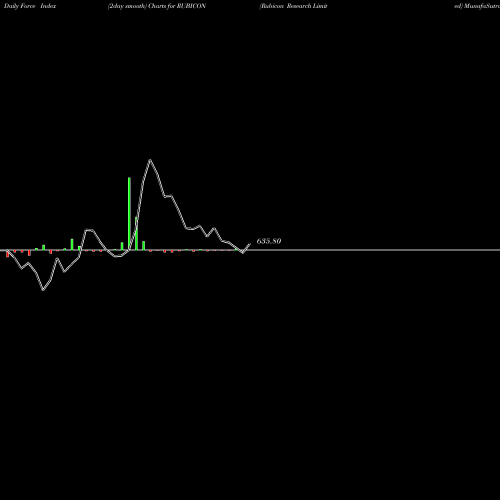Click the '(Rubicon Research Limit' header text
This screenshot has width=500, height=500.
(x=293, y=6)
